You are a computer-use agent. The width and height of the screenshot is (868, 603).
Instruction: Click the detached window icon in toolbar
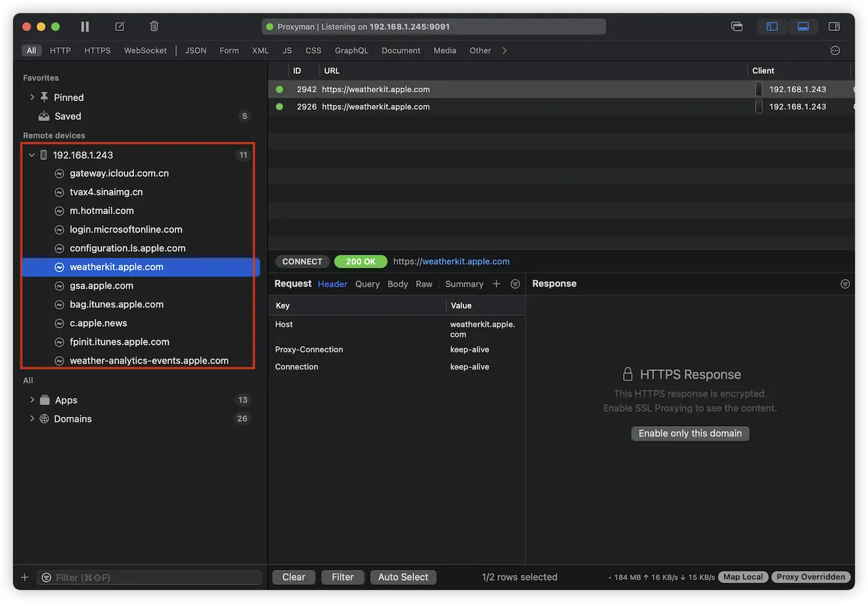pos(737,26)
